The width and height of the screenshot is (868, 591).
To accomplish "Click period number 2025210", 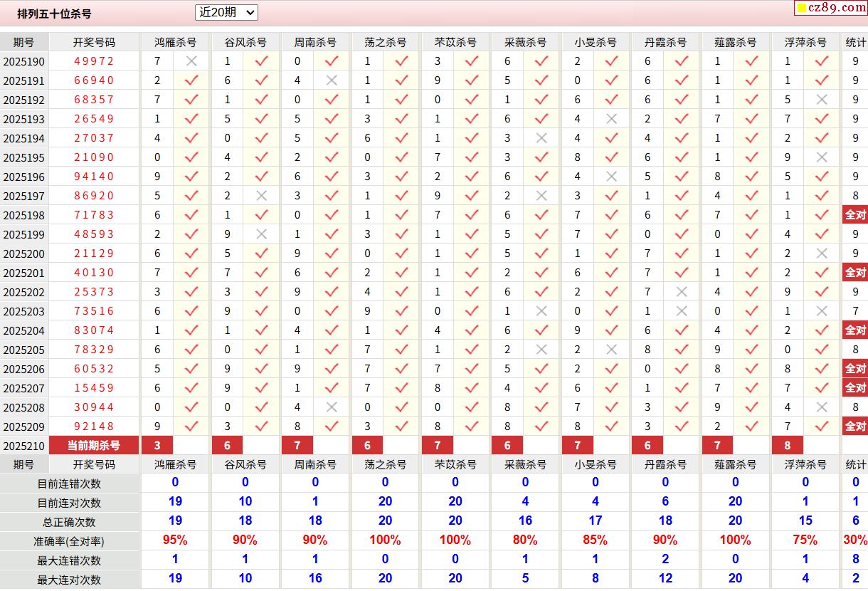I will tap(23, 446).
